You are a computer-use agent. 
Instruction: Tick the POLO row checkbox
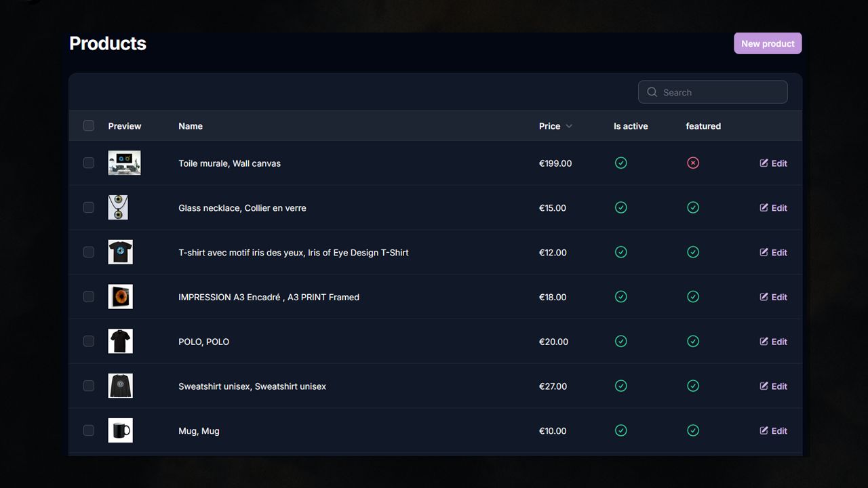[x=89, y=341]
